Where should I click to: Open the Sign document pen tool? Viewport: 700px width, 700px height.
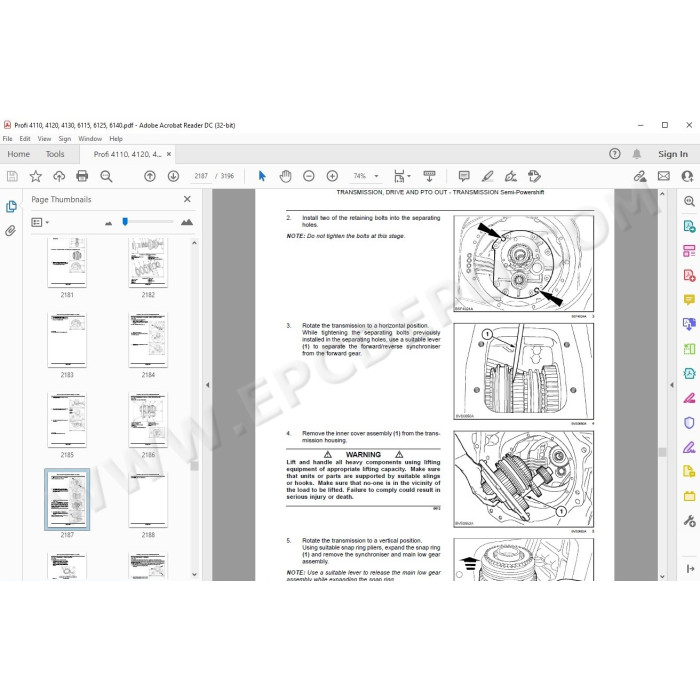(511, 176)
